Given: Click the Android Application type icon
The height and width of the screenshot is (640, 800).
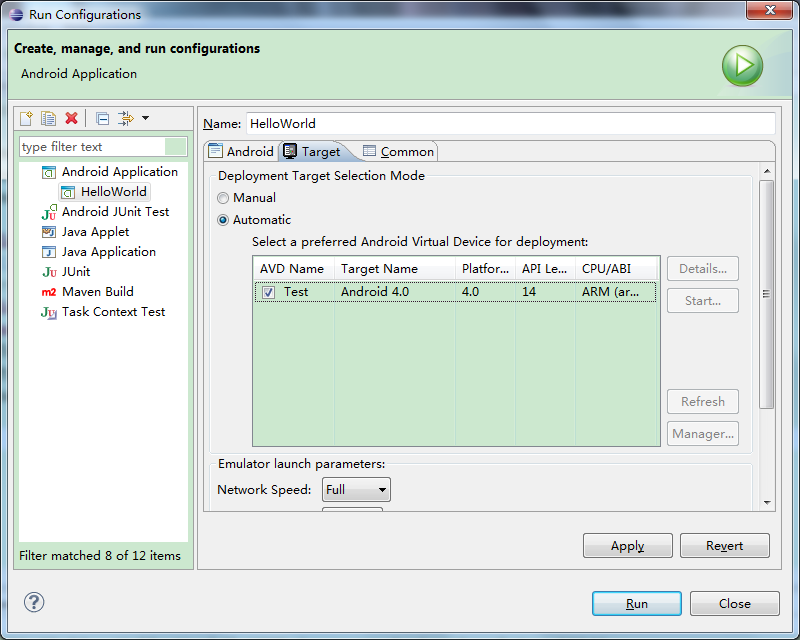Looking at the screenshot, I should pyautogui.click(x=48, y=173).
